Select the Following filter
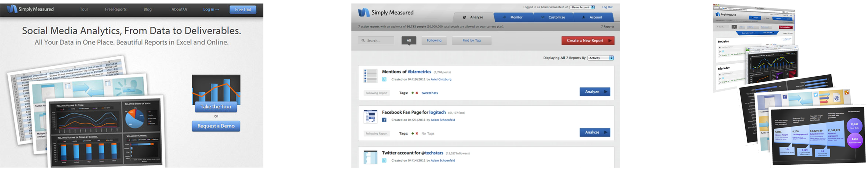 434,40
